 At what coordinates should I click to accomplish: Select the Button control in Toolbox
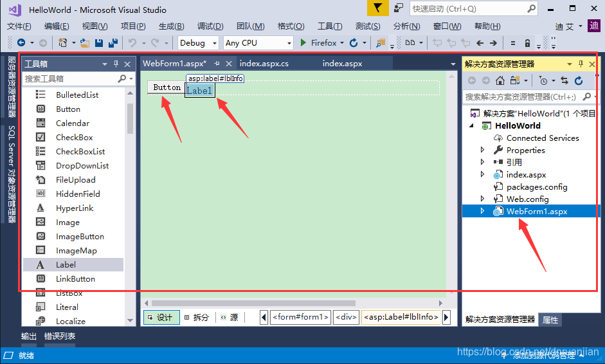pyautogui.click(x=68, y=109)
